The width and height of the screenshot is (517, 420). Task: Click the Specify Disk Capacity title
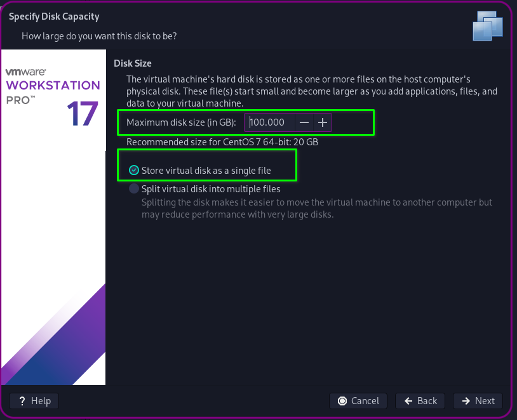[x=54, y=16]
